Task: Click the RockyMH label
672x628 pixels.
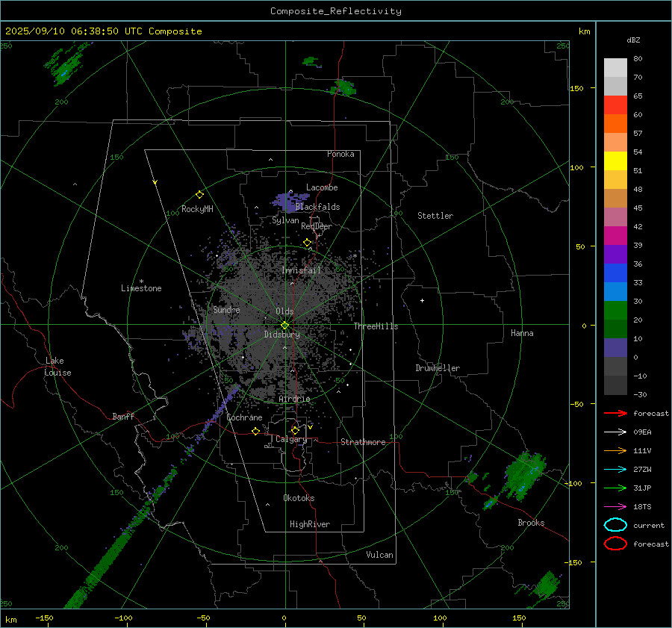Action: 197,209
